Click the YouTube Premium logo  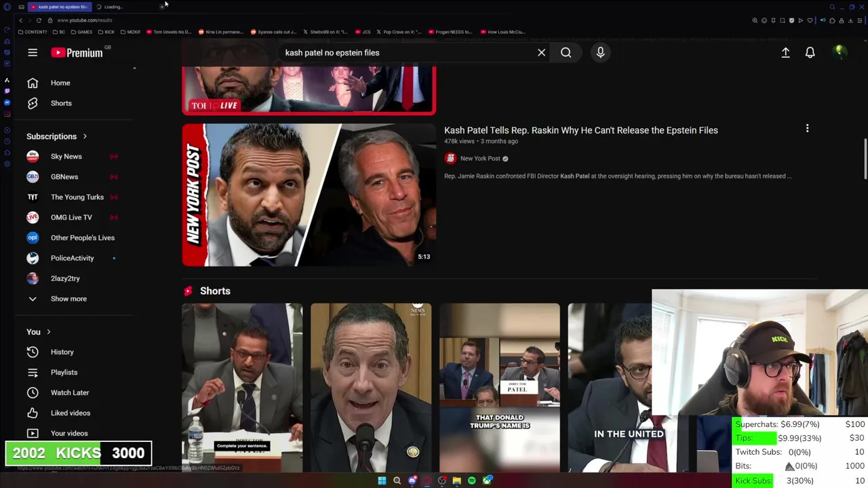[x=76, y=53]
